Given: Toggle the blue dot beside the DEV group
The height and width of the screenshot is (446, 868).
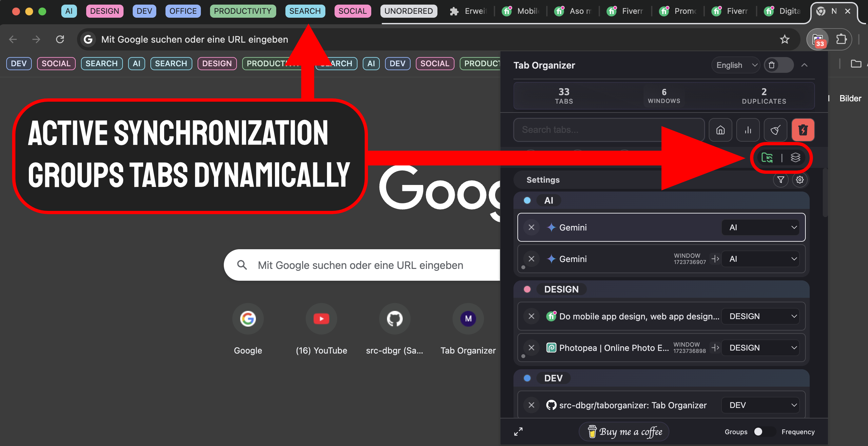Looking at the screenshot, I should click(527, 378).
